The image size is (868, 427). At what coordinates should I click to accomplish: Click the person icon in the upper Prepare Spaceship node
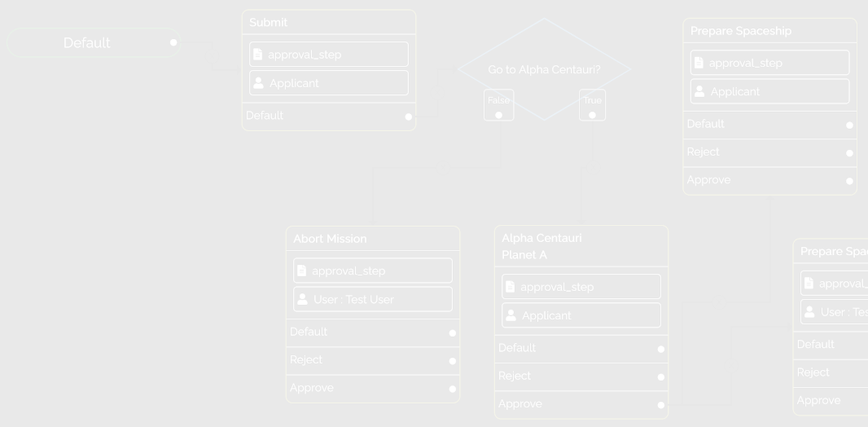(699, 91)
